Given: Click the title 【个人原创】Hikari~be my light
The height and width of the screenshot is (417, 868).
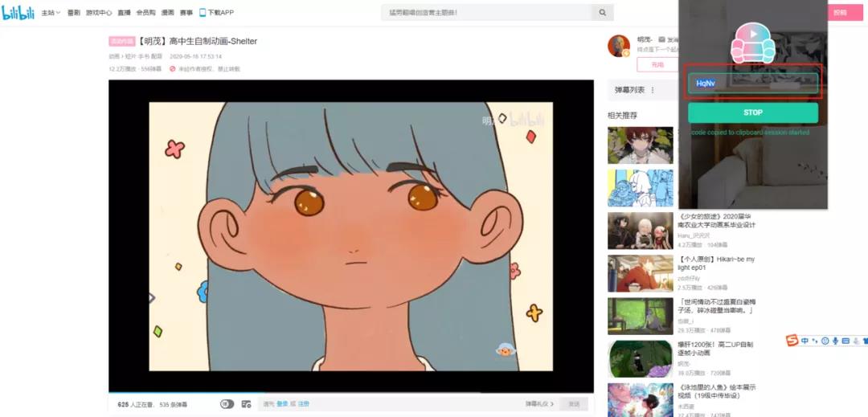Looking at the screenshot, I should coord(716,264).
